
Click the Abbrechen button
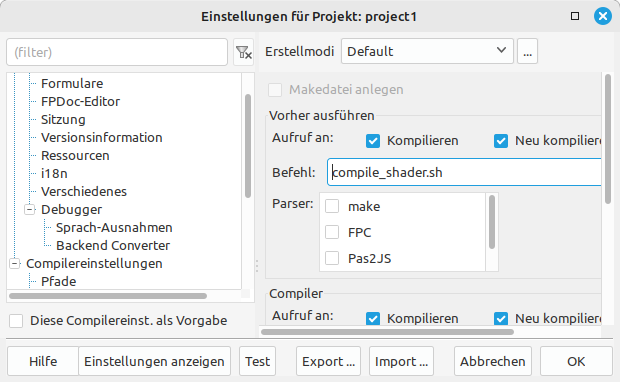tap(493, 361)
